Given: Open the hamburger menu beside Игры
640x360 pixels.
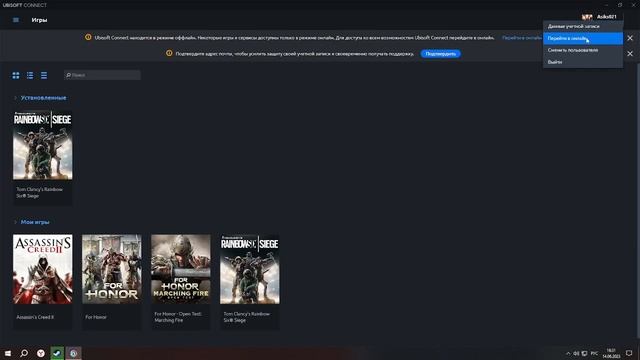Looking at the screenshot, I should (16, 20).
